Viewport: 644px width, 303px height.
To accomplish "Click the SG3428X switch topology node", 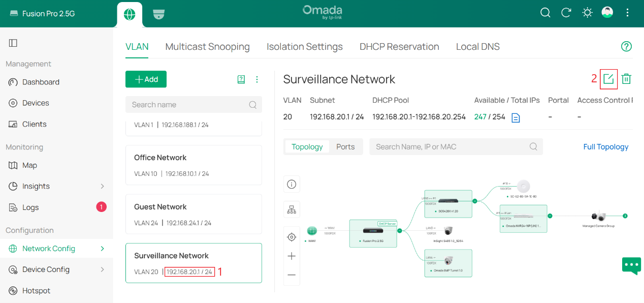I will (x=448, y=203).
